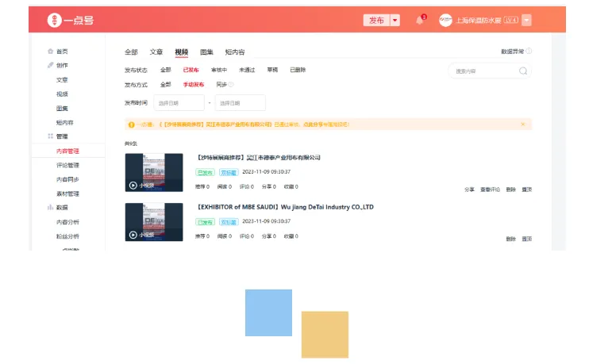Open the start date picker field
589x364 pixels.
coord(179,103)
